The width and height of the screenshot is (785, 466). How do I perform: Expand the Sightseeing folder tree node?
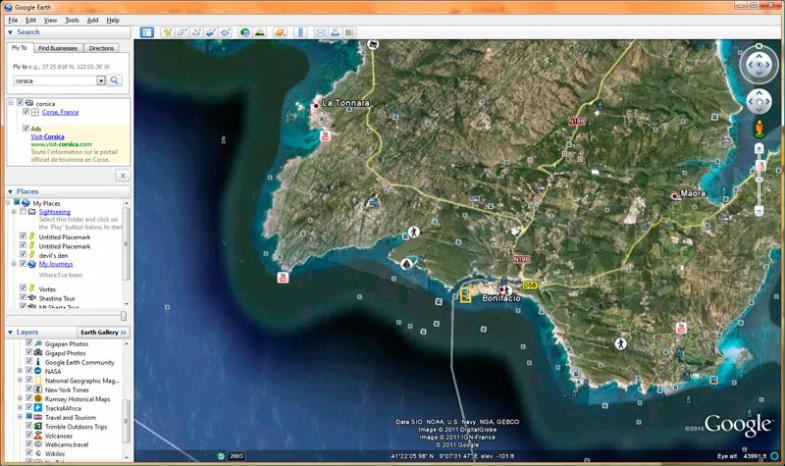(x=13, y=212)
